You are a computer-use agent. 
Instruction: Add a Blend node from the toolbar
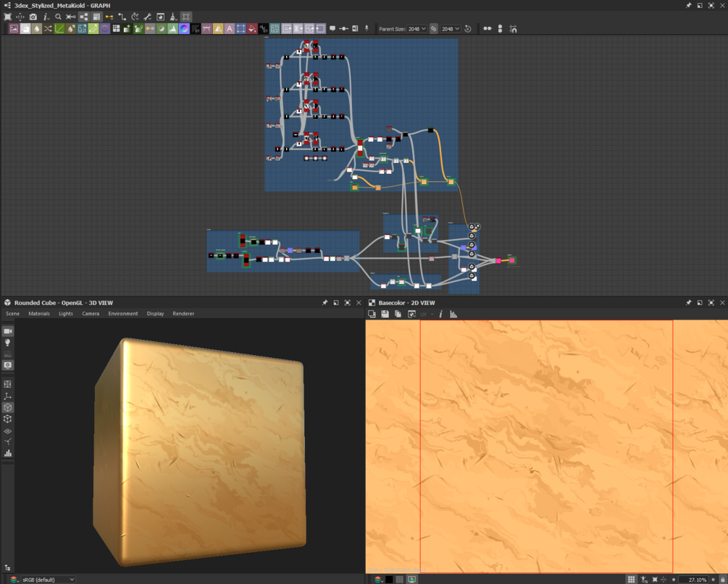pyautogui.click(x=25, y=29)
